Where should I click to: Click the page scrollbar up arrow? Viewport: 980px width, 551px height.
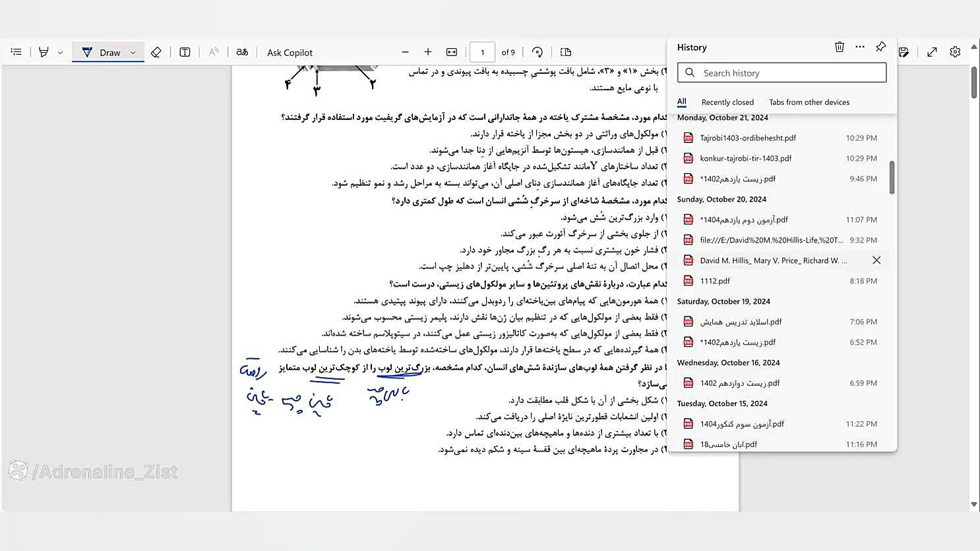click(x=974, y=47)
